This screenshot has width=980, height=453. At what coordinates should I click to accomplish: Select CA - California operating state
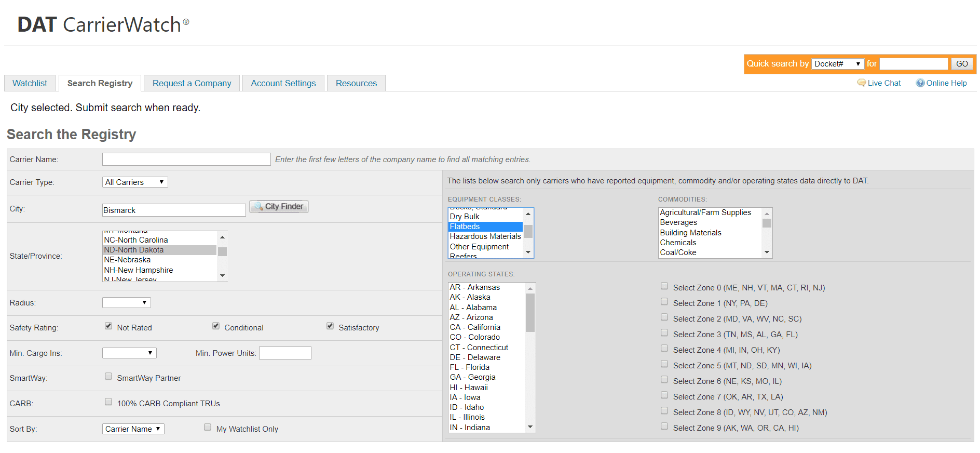486,327
